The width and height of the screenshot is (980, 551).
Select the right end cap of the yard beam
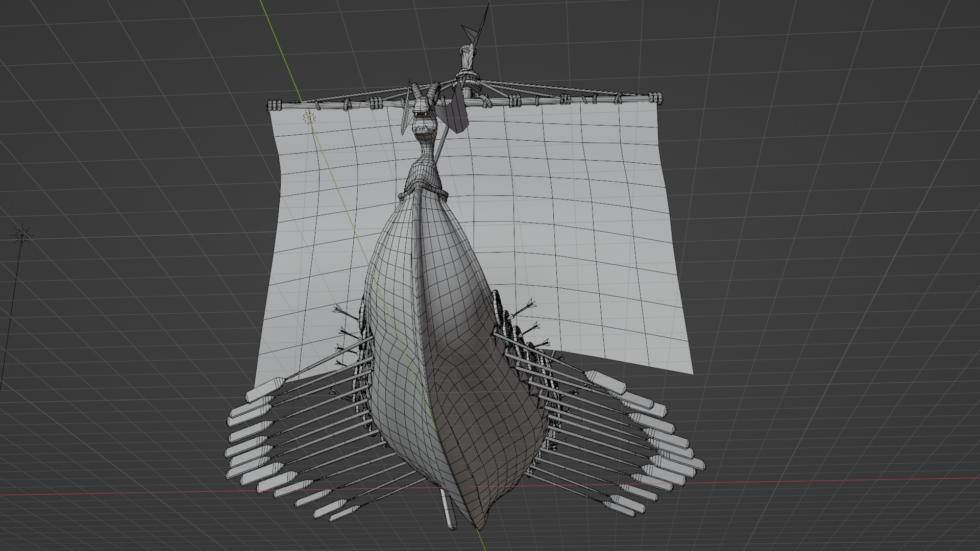point(655,98)
